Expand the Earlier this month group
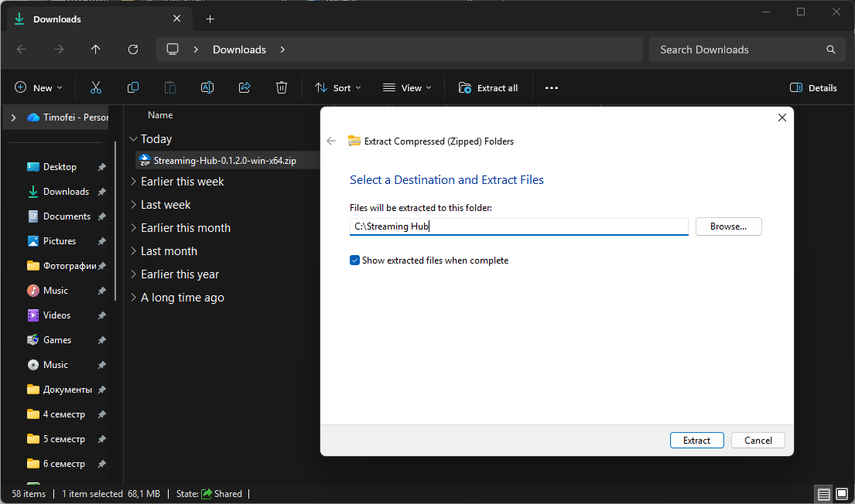 pos(133,228)
